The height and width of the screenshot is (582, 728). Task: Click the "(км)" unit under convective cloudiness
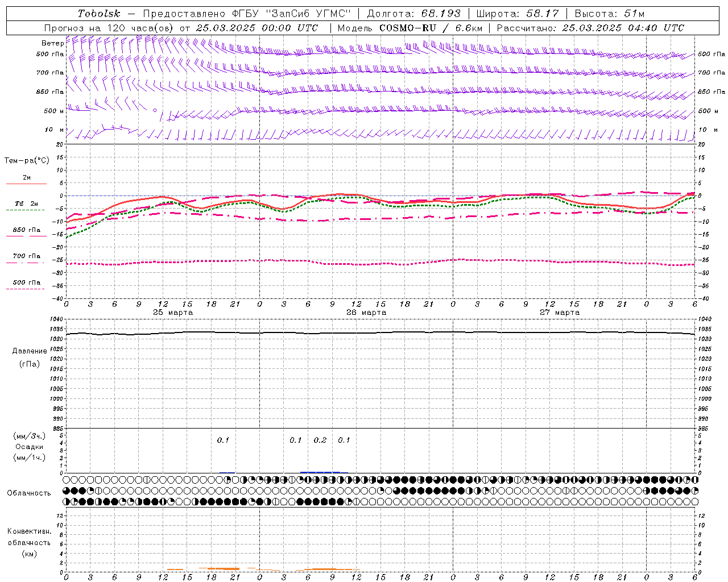tap(30, 554)
